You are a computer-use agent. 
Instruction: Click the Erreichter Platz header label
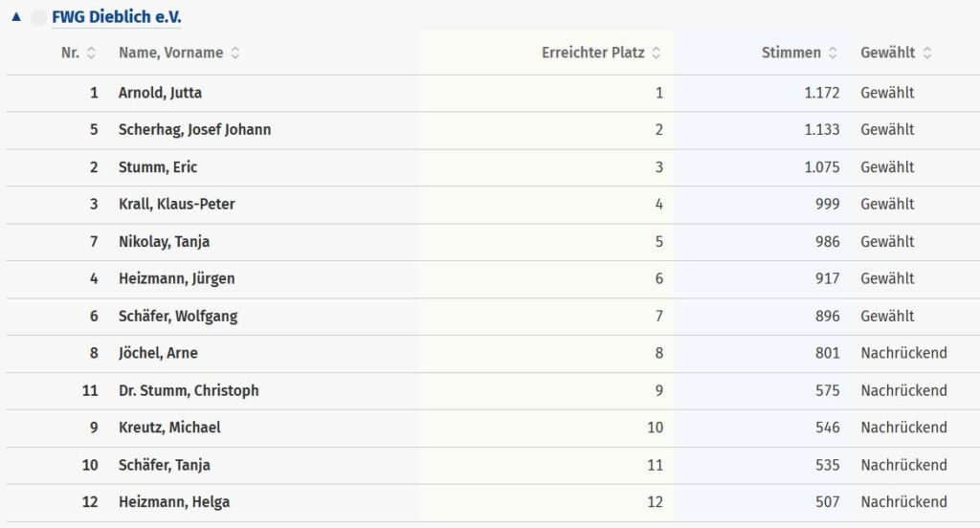(593, 53)
